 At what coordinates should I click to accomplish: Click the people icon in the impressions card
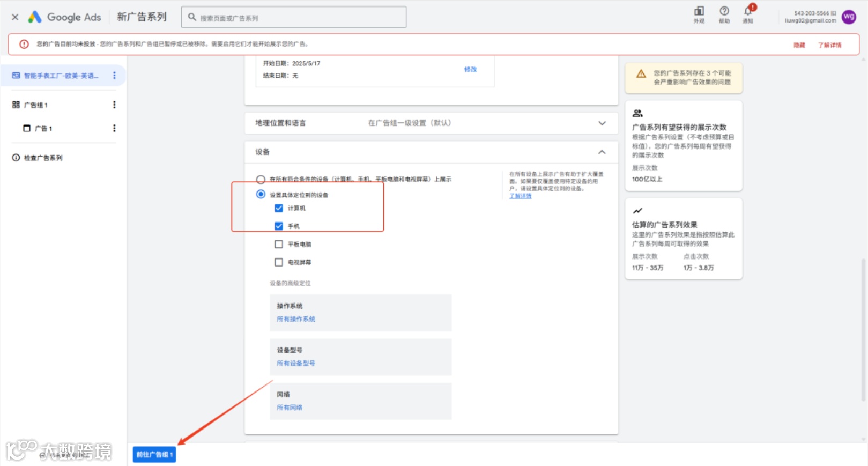(x=637, y=113)
